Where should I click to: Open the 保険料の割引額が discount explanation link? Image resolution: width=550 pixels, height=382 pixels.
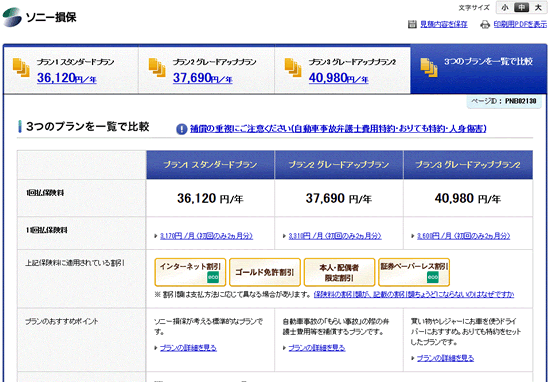[x=414, y=295]
